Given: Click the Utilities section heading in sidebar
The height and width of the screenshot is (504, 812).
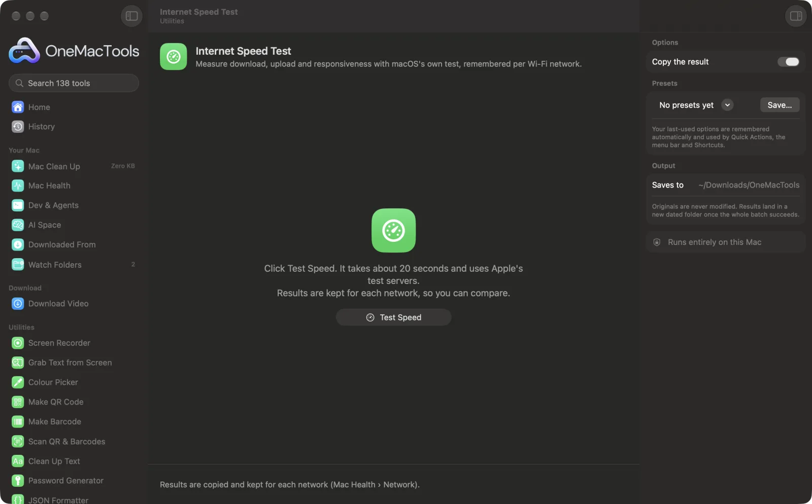Looking at the screenshot, I should click(x=21, y=328).
